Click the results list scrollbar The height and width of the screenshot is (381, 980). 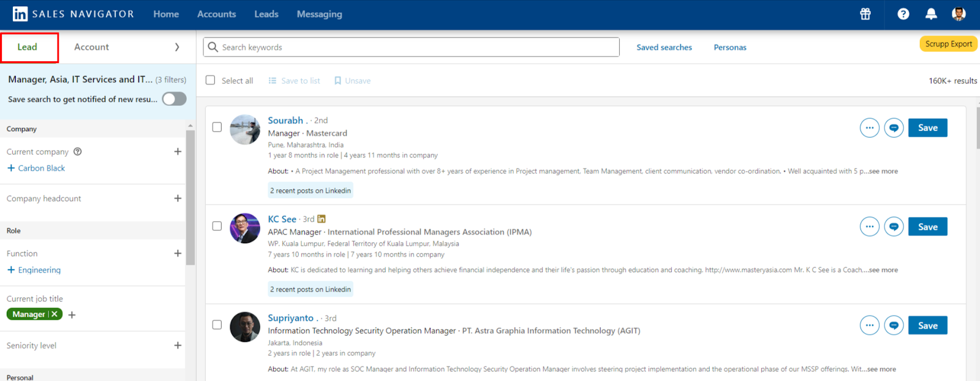click(978, 127)
